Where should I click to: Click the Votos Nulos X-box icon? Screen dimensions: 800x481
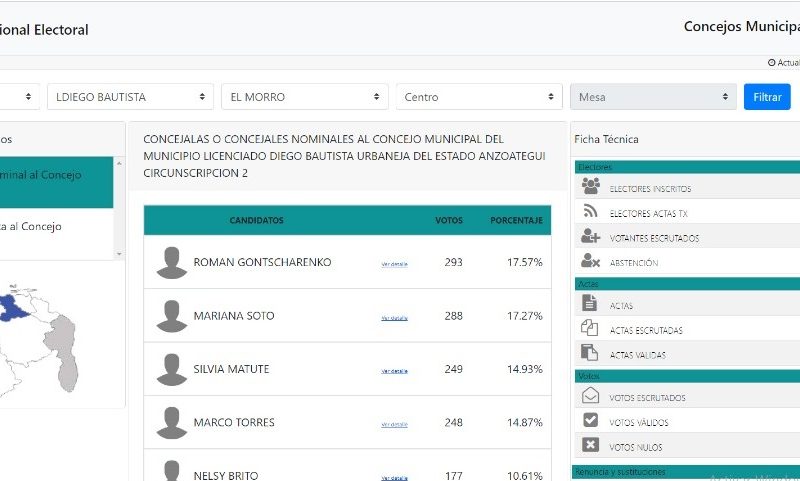[x=590, y=445]
